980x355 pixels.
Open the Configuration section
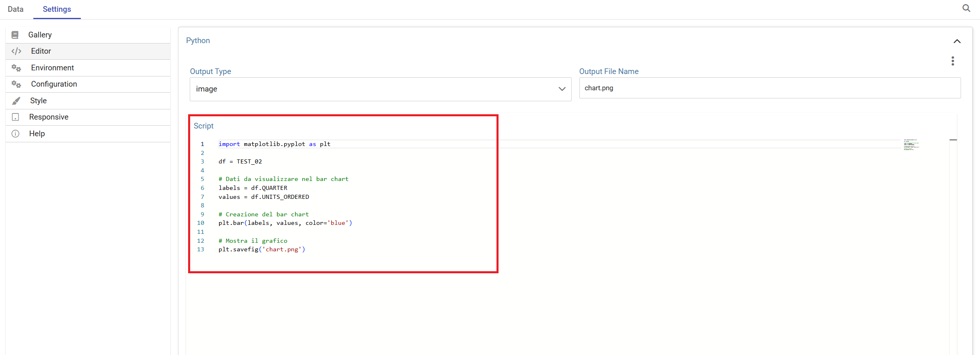pos(88,84)
